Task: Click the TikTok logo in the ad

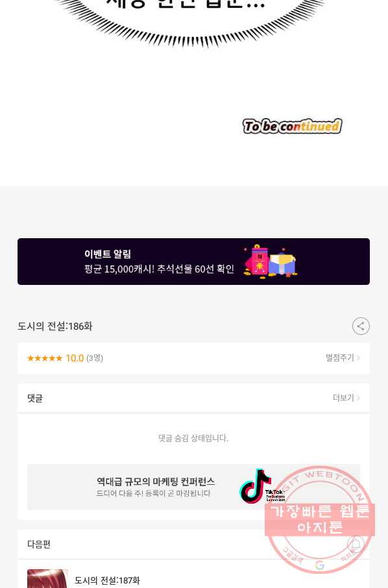Action: click(x=255, y=485)
